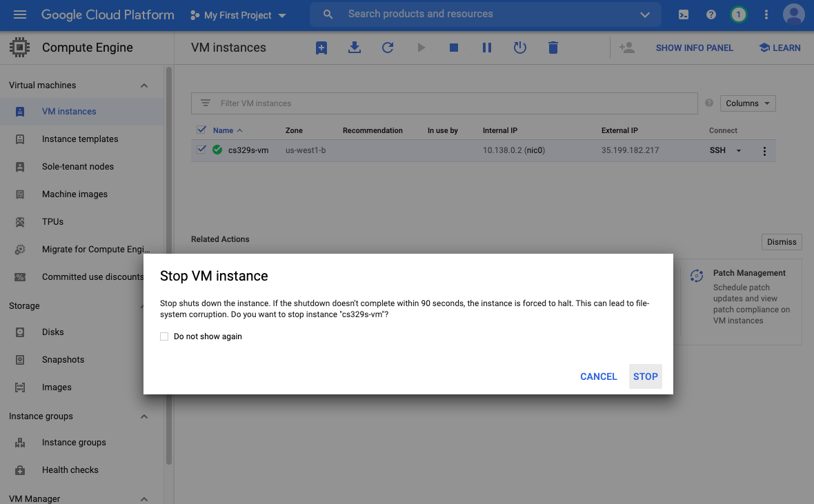
Task: Click the SSH connect button
Action: [x=717, y=150]
